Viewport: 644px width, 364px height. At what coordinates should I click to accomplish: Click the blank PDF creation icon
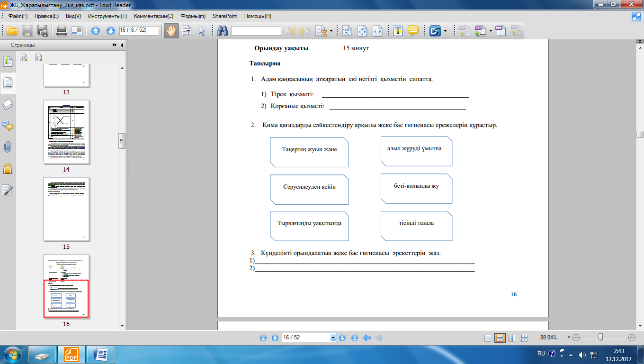[x=501, y=31]
